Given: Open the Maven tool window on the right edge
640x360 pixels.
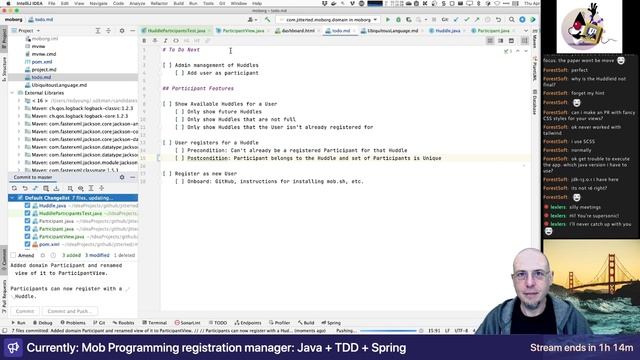Looking at the screenshot, I should pos(535,40).
